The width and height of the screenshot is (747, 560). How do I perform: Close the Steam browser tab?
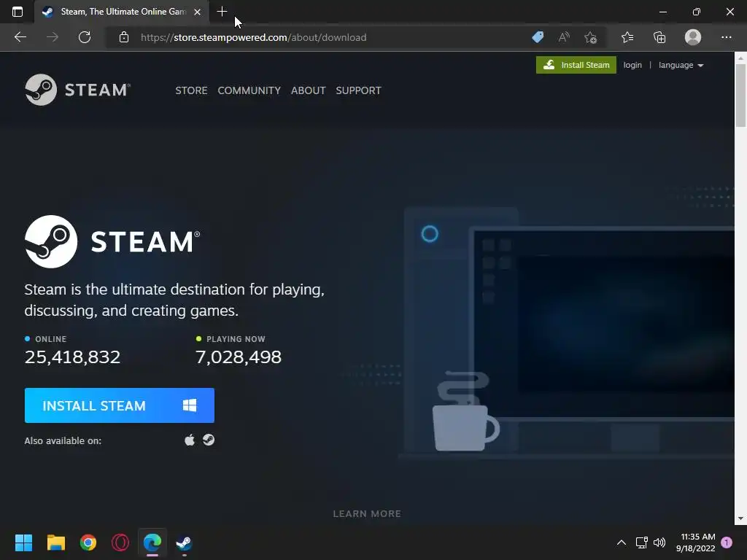click(x=197, y=12)
